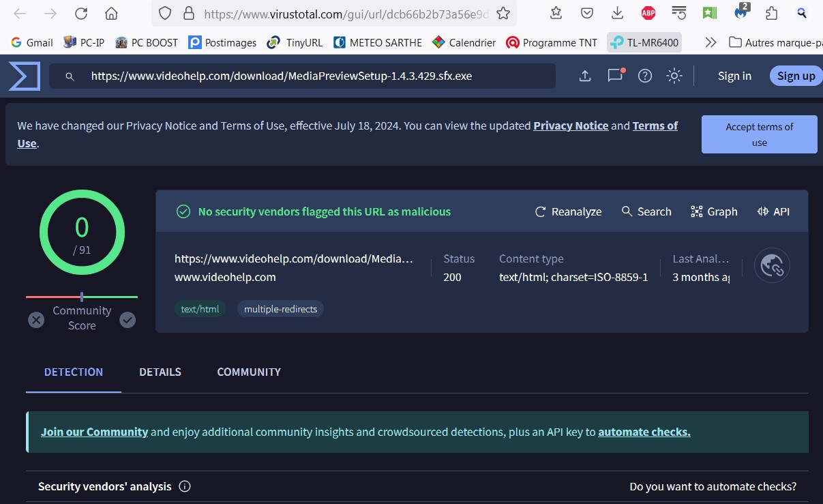This screenshot has height=504, width=823.
Task: Open the browser account icon with badge
Action: click(x=740, y=12)
